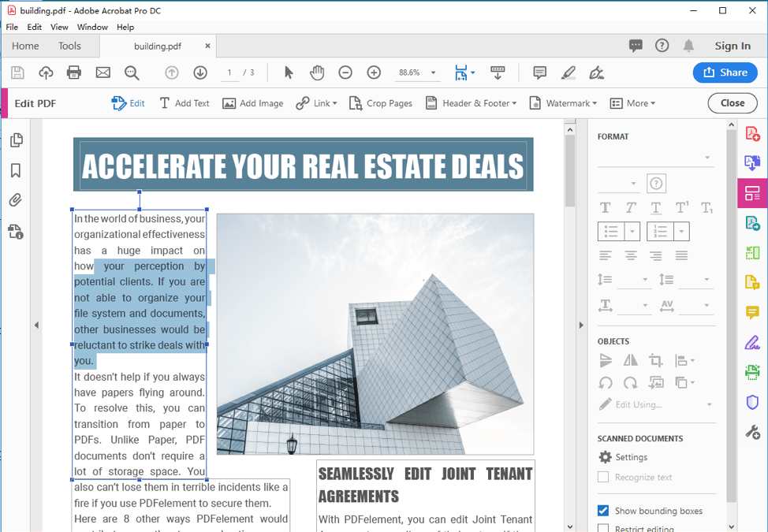The image size is (768, 532).
Task: Expand the Header & Footer dropdown
Action: (514, 103)
